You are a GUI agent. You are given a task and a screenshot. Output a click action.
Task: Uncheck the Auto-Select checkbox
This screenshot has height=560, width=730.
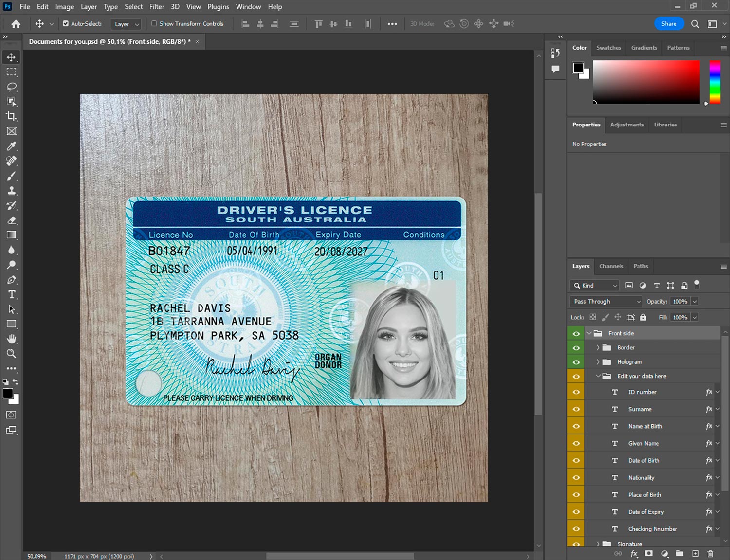[66, 23]
